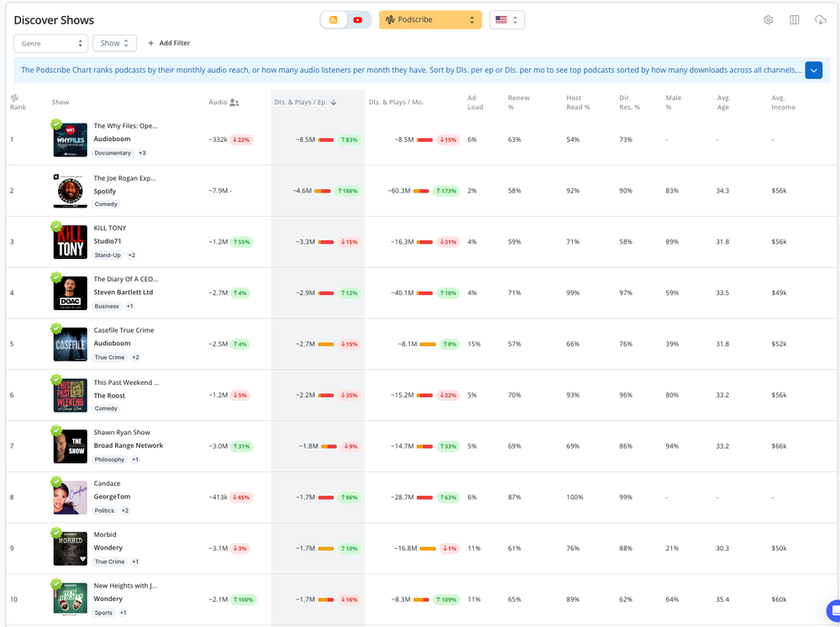Click verified checkmark badge on Candace
Image resolution: width=840 pixels, height=627 pixels.
pos(56,482)
